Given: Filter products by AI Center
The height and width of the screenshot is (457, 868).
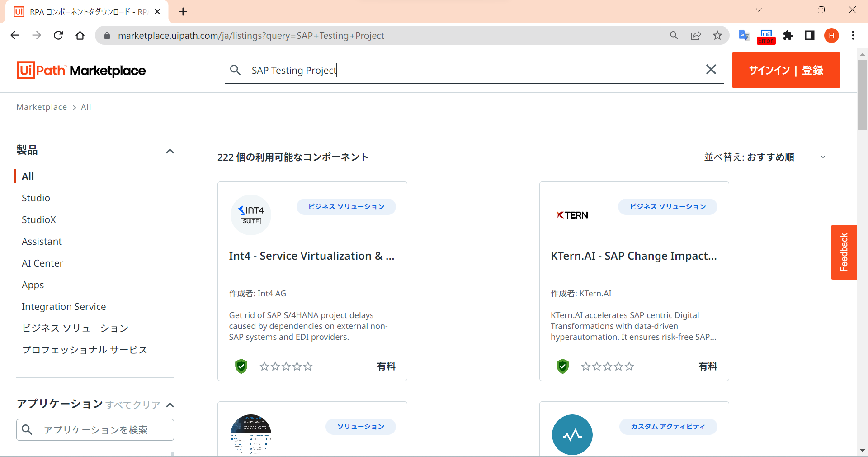Looking at the screenshot, I should pos(42,263).
